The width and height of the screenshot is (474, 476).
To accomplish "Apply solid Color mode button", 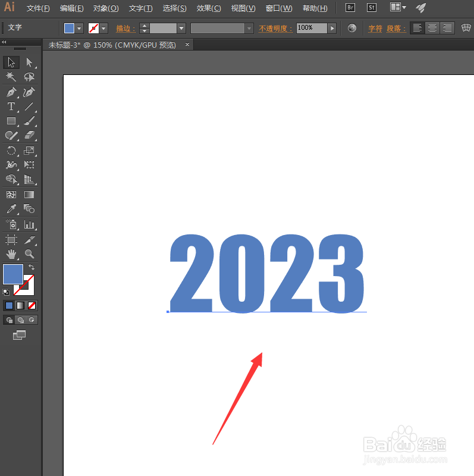I will click(9, 305).
